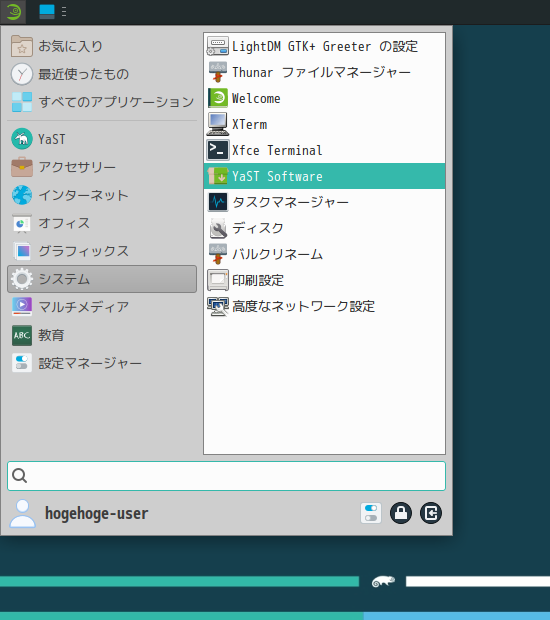Click the blue desktop panel icon
550x620 pixels.
[47, 11]
